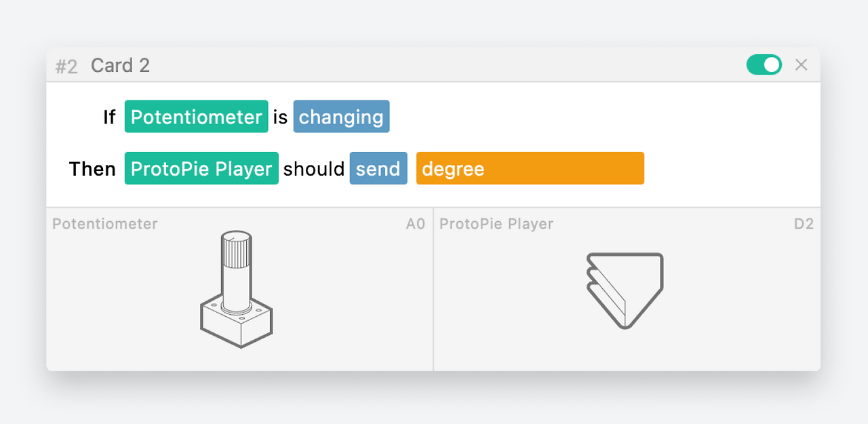Click the 'should' word in Then row
Viewport: 868px width, 424px height.
pos(314,168)
